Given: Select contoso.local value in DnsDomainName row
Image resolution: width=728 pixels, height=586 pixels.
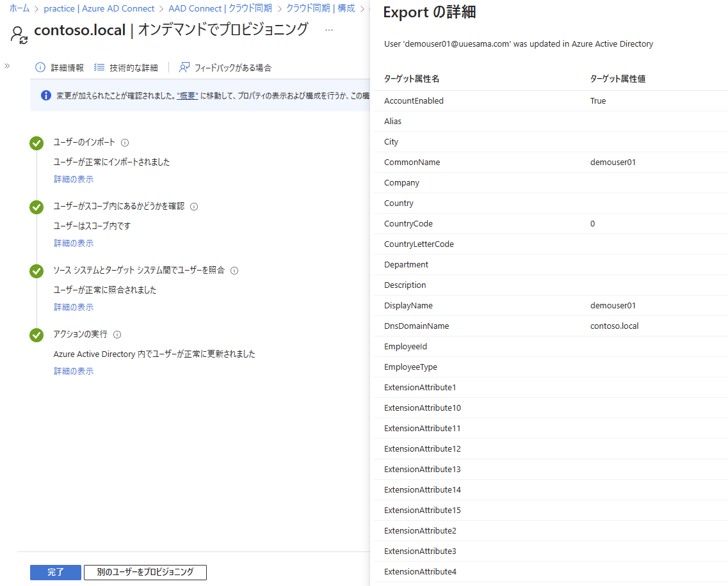Looking at the screenshot, I should point(614,326).
